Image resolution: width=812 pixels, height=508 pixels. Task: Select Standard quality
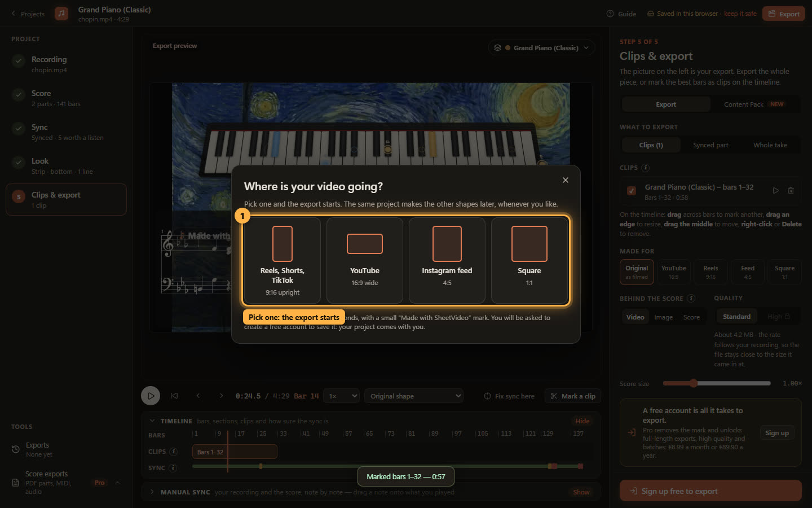(736, 317)
